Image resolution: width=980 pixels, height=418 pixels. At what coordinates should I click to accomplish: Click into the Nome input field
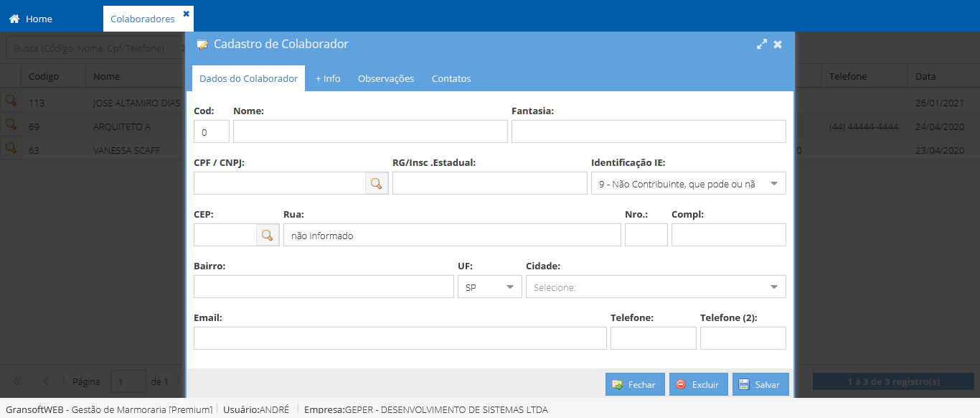coord(370,131)
